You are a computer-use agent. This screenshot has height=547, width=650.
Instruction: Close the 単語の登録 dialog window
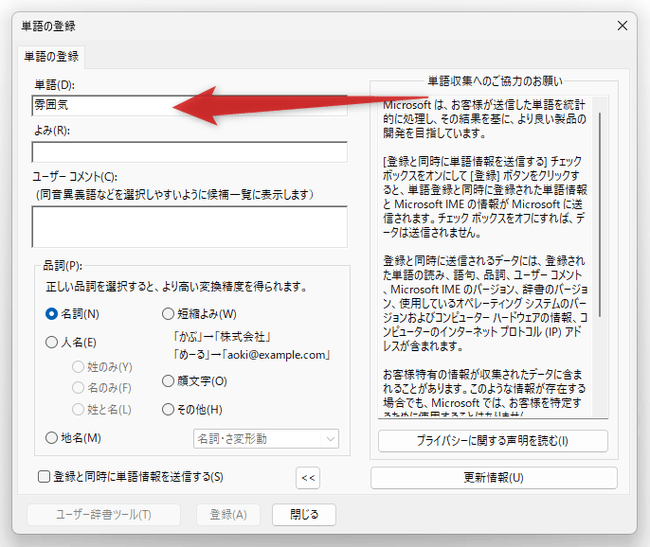point(622,26)
